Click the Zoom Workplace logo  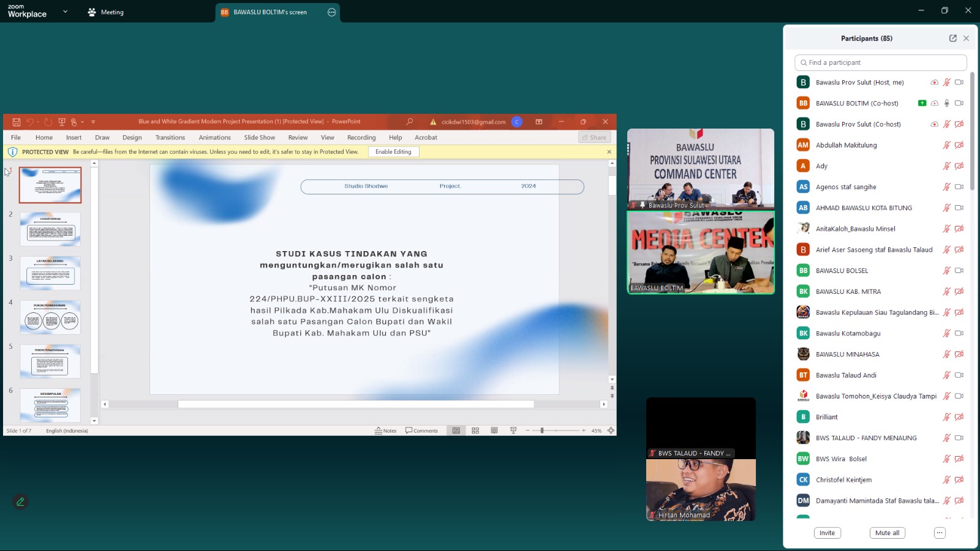pos(27,11)
